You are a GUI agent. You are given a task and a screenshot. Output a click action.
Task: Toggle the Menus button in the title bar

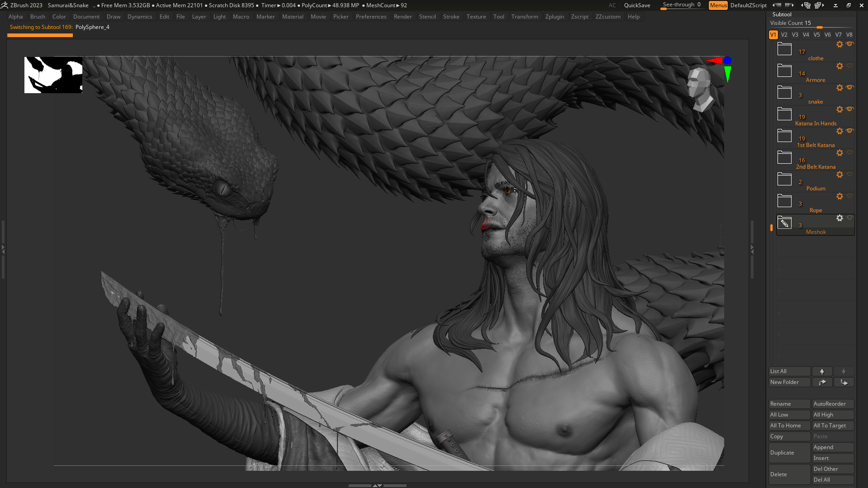tap(718, 5)
